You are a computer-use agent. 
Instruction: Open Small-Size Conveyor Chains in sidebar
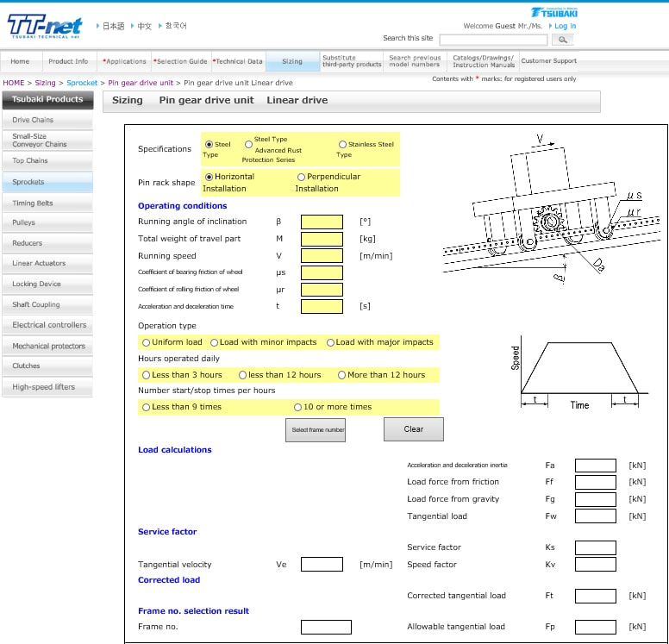coord(47,141)
